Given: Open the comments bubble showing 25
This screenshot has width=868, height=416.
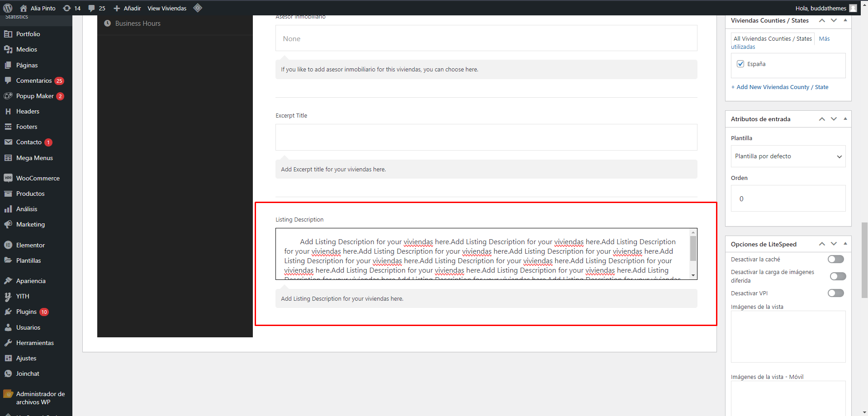Looking at the screenshot, I should pos(91,8).
